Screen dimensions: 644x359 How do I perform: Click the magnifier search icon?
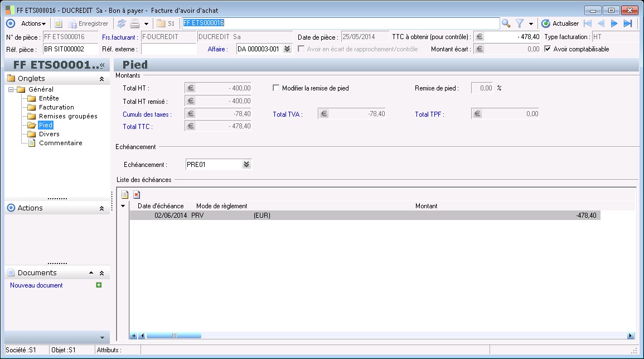pos(506,23)
